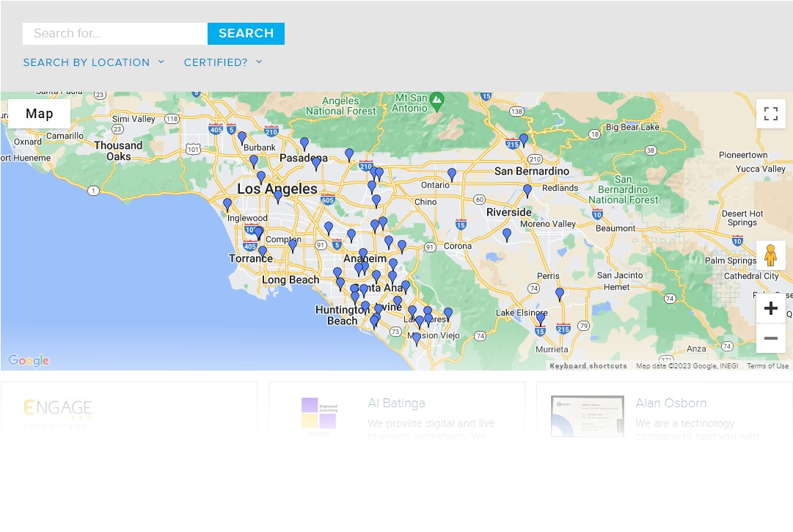Image resolution: width=793 pixels, height=532 pixels.
Task: Toggle fullscreen map view
Action: (x=770, y=114)
